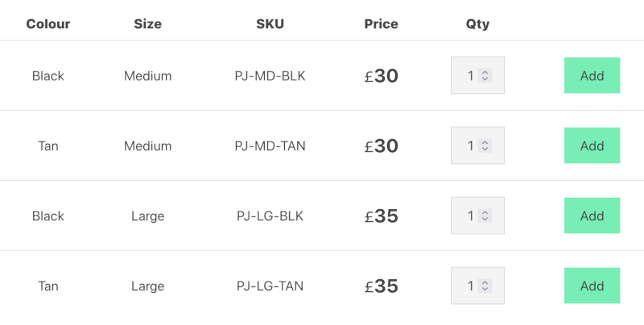Focus the quantity field for Black Medium
644x325 pixels.
[477, 76]
